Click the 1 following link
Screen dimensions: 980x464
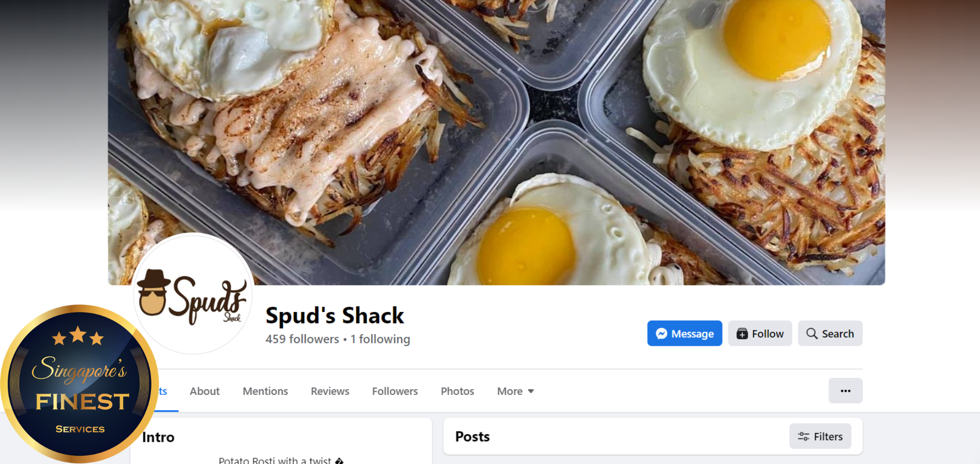pyautogui.click(x=380, y=339)
